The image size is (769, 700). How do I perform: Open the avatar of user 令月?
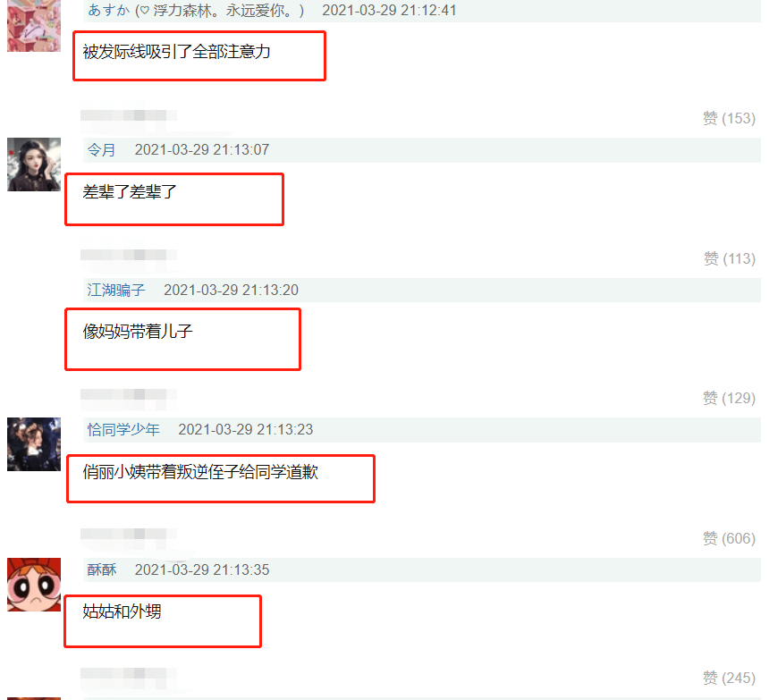(34, 164)
